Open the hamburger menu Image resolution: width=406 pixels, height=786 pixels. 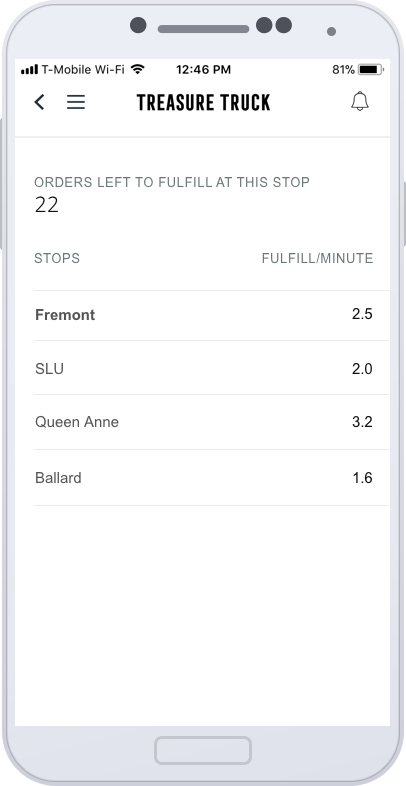tap(76, 102)
